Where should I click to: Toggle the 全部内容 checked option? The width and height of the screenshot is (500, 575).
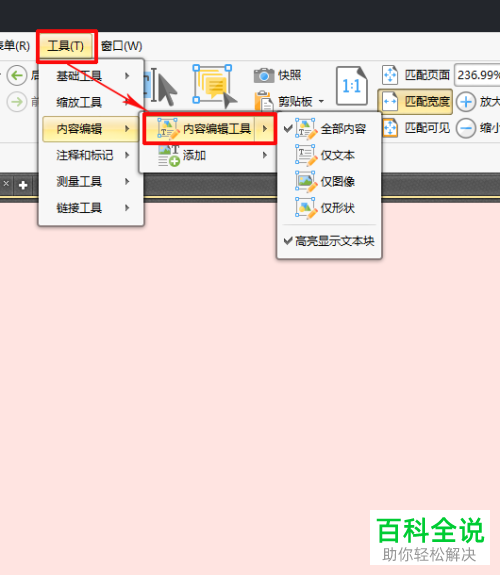pos(329,129)
